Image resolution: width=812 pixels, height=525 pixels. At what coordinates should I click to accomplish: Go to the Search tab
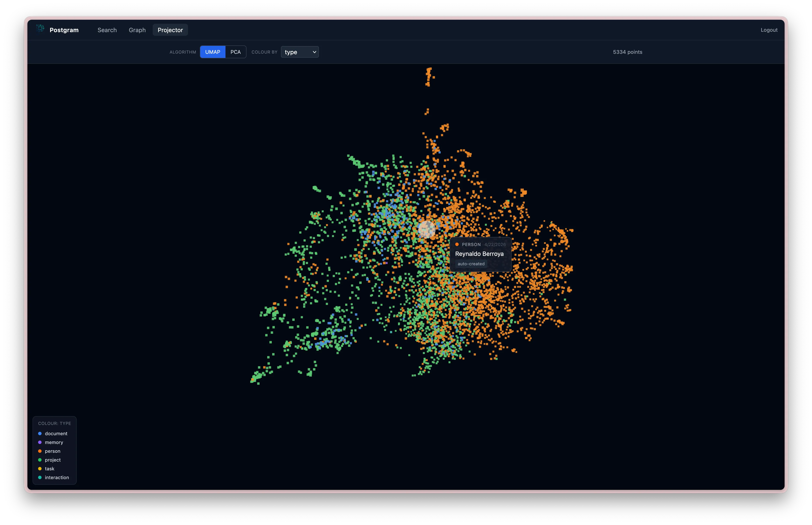click(107, 30)
